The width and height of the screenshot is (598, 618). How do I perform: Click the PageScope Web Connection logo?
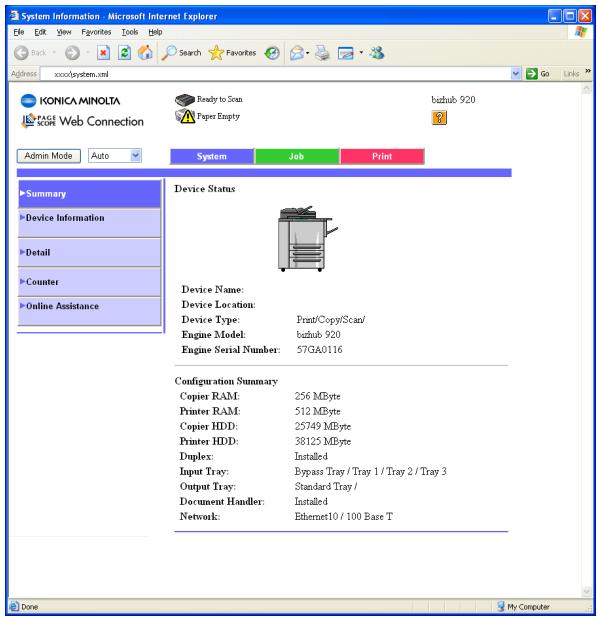[x=82, y=121]
